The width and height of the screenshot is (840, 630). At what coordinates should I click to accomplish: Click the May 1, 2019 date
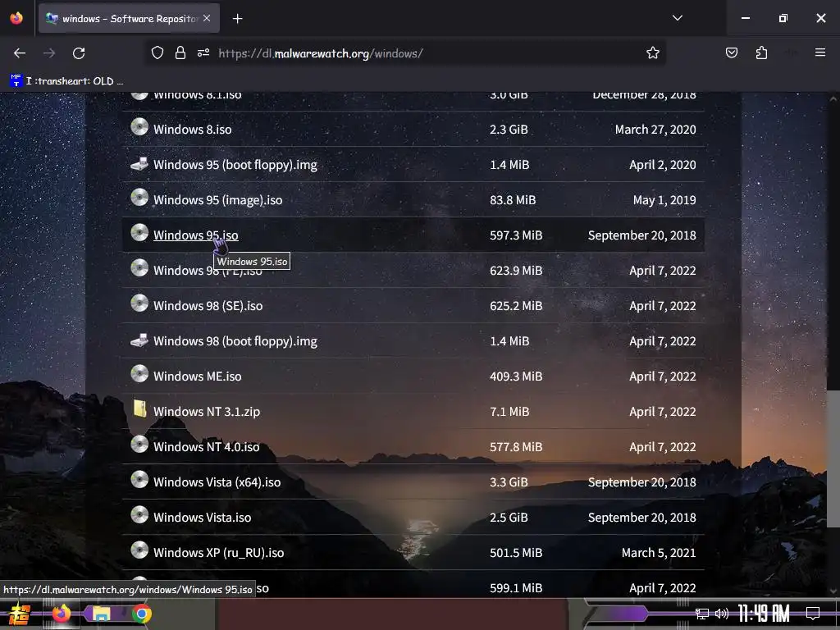click(x=664, y=200)
